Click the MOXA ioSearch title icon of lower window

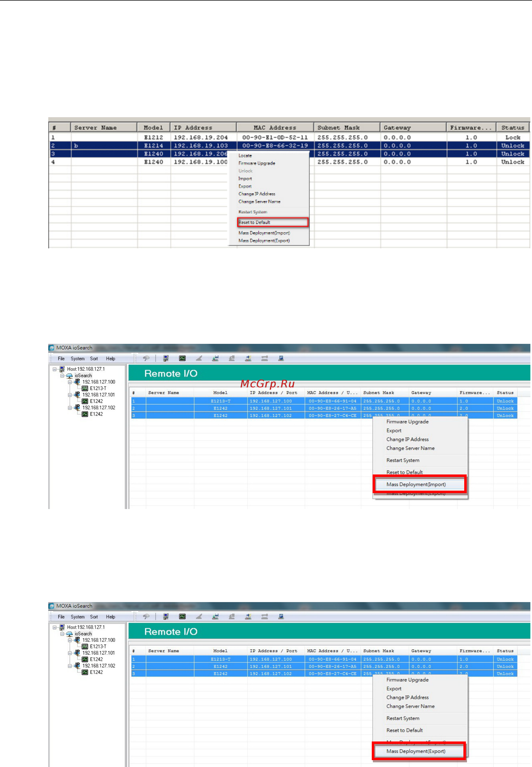52,606
